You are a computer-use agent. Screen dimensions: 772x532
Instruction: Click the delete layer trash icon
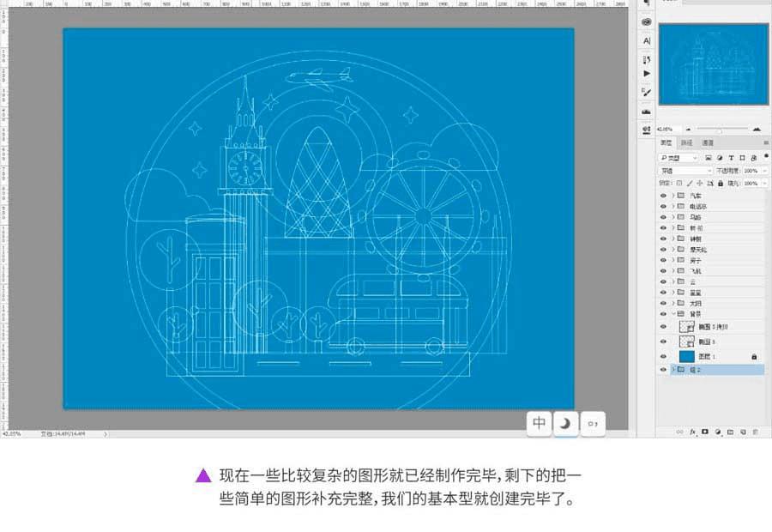coord(755,432)
